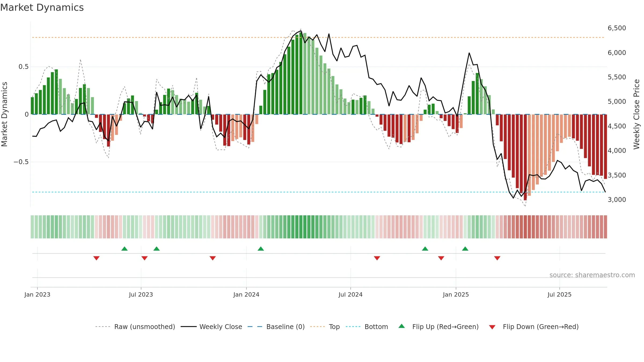The image size is (644, 362).
Task: Click the 3,000 right axis price label
Action: pyautogui.click(x=617, y=200)
